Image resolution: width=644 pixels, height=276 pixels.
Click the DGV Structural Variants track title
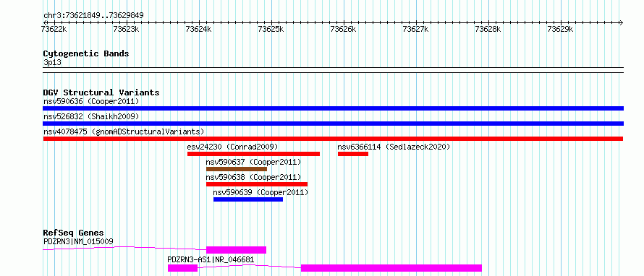click(101, 92)
